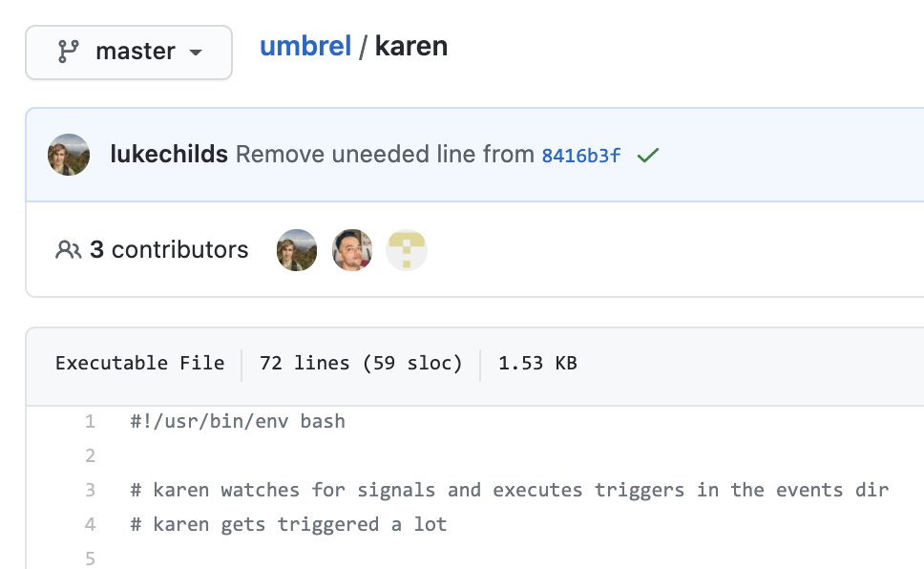Viewport: 924px width, 569px height.
Task: Open the 3 contributors list
Action: click(169, 249)
